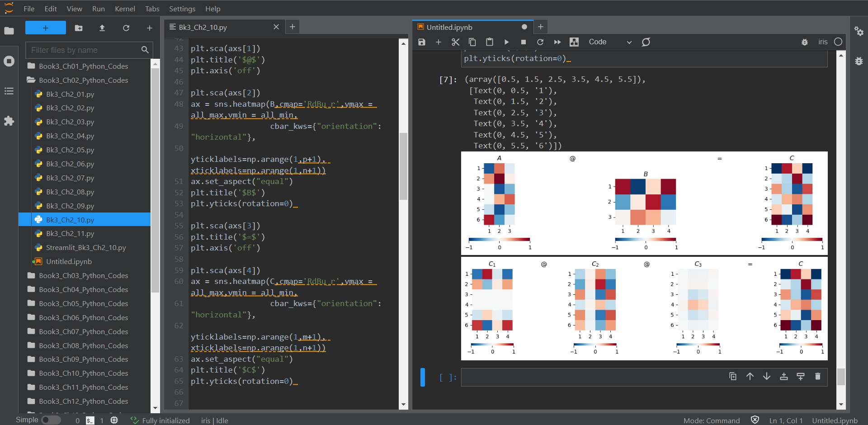Image resolution: width=868 pixels, height=425 pixels.
Task: Open the View menu
Action: click(x=75, y=9)
